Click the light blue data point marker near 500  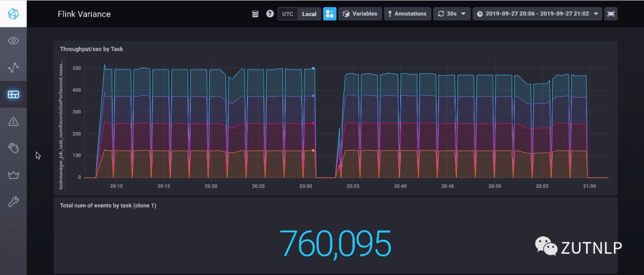click(x=314, y=68)
